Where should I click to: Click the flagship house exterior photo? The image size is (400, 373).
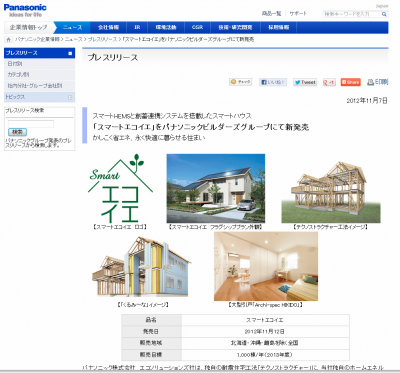point(216,188)
